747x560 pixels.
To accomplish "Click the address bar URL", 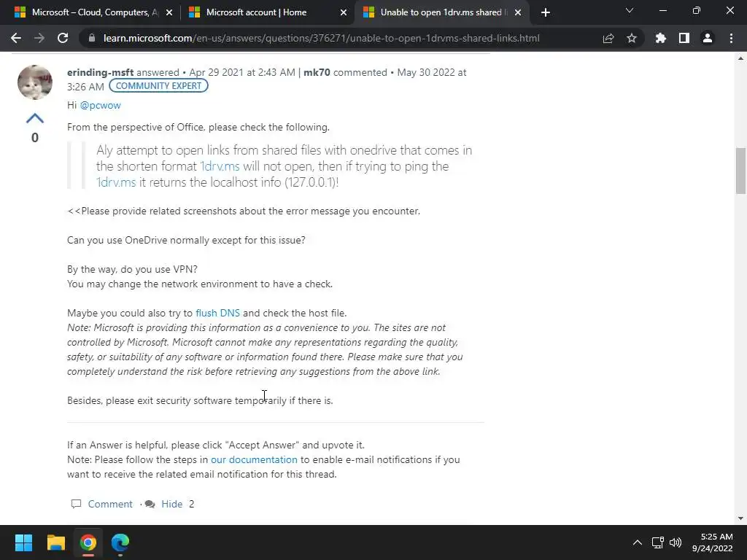I will click(x=322, y=38).
